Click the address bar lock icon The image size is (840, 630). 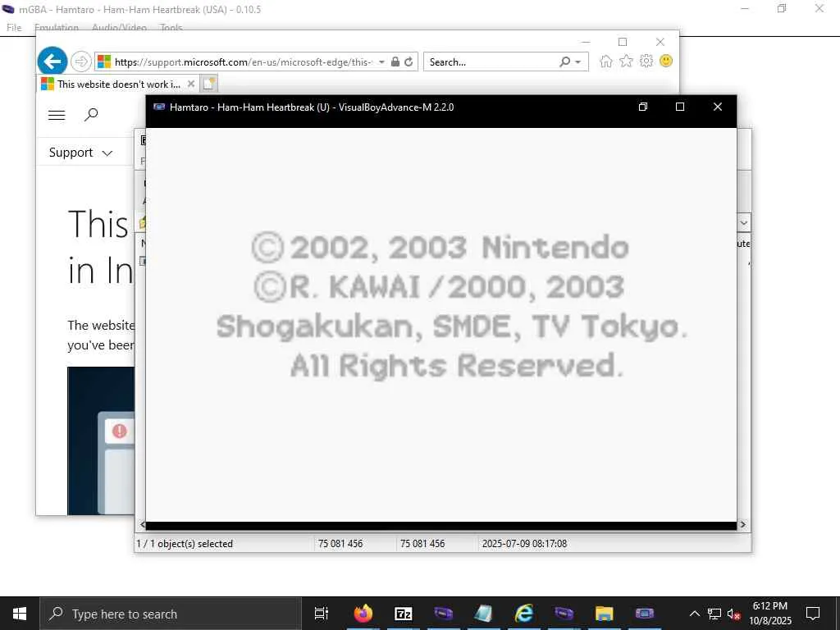pos(395,62)
